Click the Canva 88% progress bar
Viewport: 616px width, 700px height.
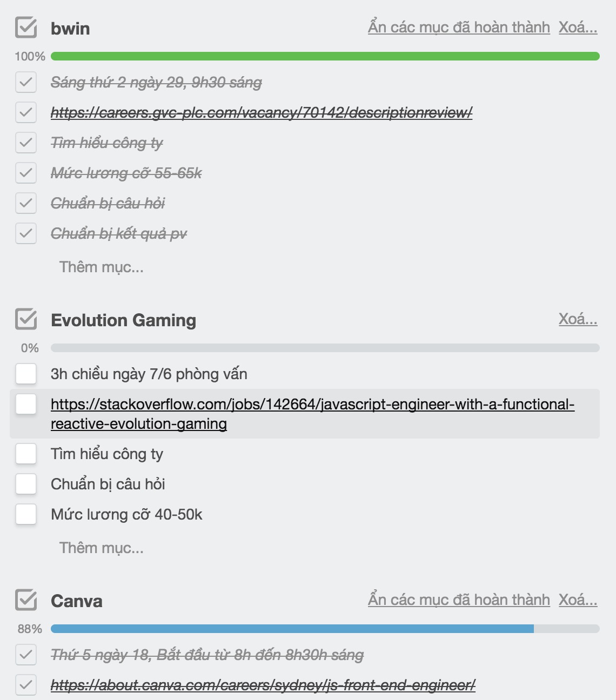pos(325,629)
